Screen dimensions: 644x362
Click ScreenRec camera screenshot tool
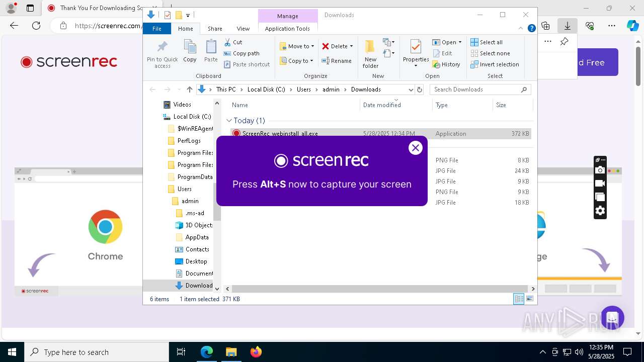tap(600, 170)
